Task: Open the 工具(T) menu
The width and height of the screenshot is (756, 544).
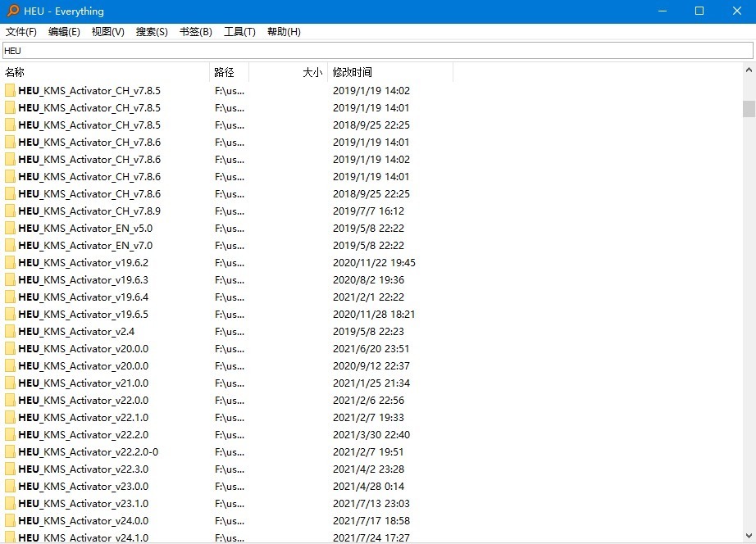Action: (x=239, y=32)
